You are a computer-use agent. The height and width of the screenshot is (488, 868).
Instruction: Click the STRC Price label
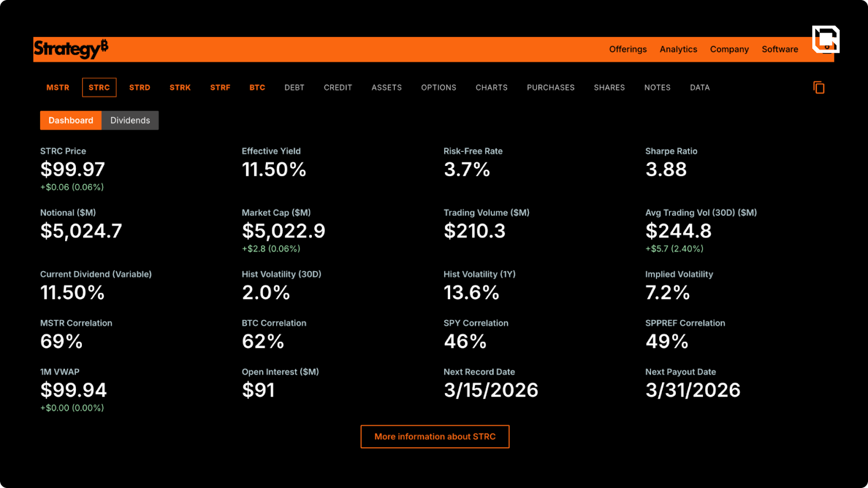pyautogui.click(x=63, y=151)
